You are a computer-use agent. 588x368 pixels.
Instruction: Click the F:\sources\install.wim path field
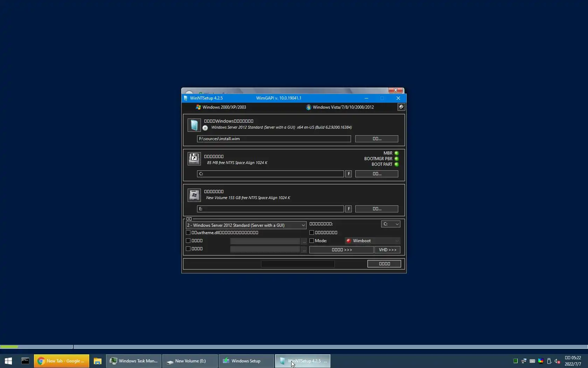(274, 139)
